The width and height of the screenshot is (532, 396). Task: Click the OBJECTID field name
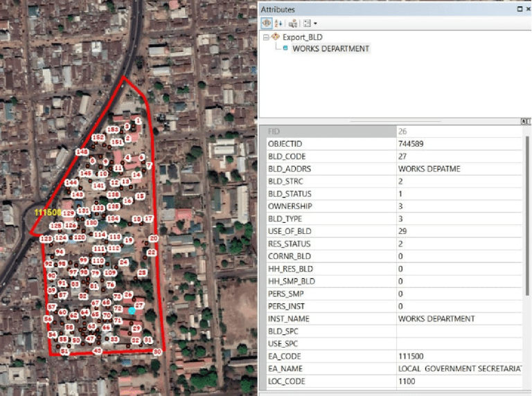coord(285,144)
